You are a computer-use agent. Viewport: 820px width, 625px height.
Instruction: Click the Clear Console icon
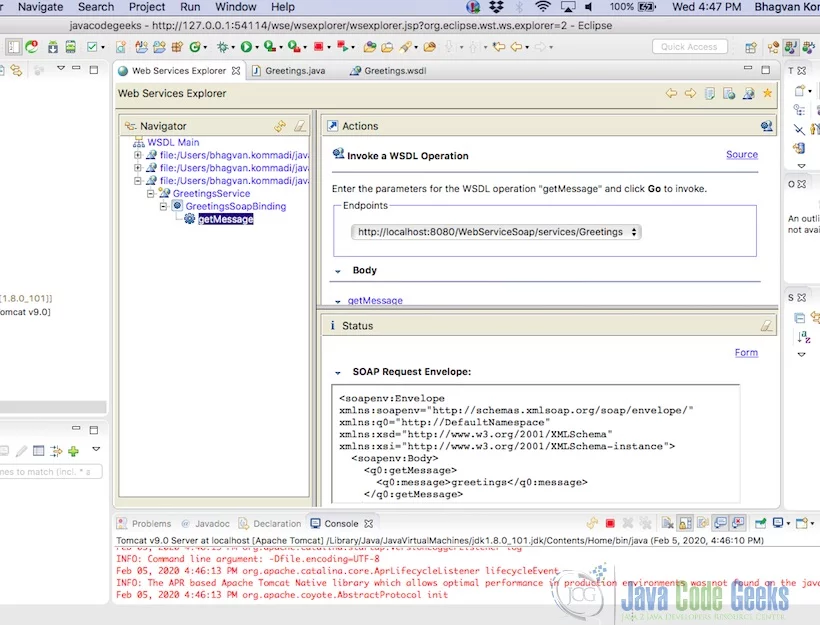pos(667,523)
